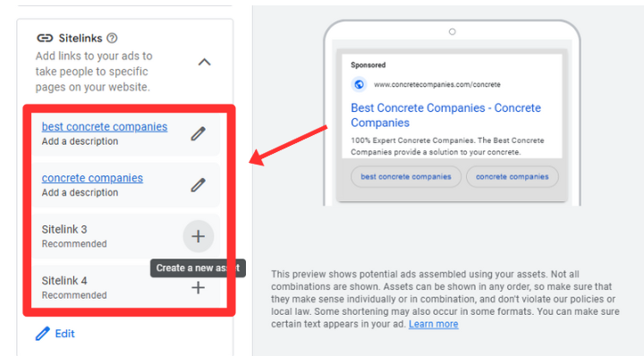Click the pencil icon beside Edit
The width and height of the screenshot is (644, 356).
click(x=43, y=334)
